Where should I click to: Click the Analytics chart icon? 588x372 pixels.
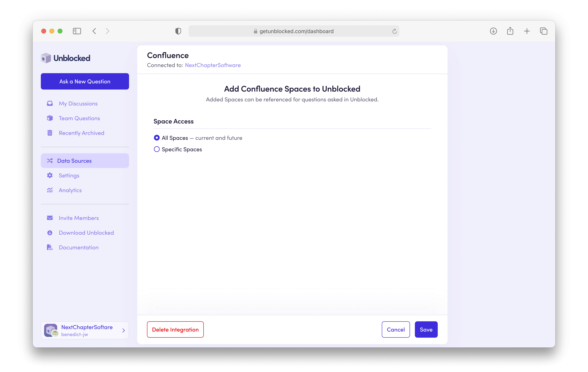pyautogui.click(x=50, y=190)
